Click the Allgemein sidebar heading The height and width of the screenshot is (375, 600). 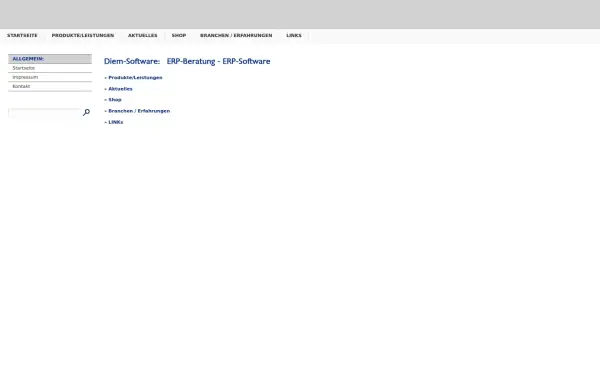pos(50,59)
